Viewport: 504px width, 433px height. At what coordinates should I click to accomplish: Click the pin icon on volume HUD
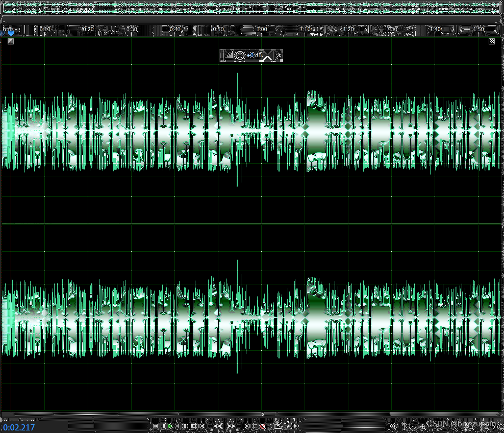[x=279, y=55]
